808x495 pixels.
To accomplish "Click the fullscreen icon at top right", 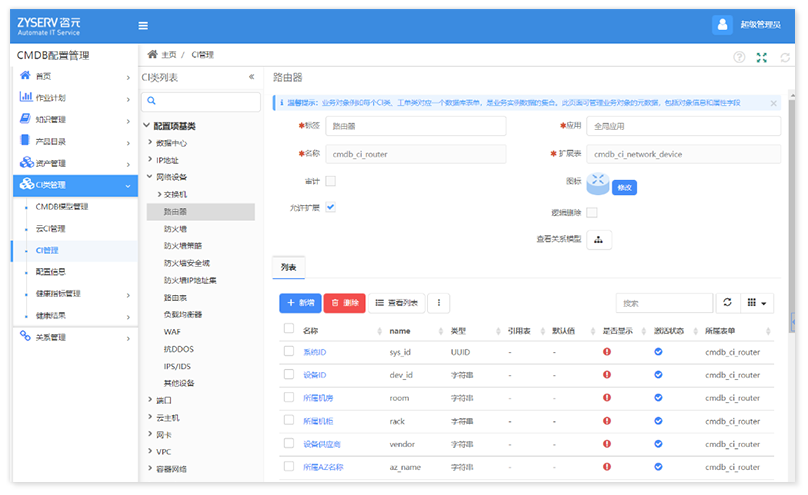I will coord(761,58).
